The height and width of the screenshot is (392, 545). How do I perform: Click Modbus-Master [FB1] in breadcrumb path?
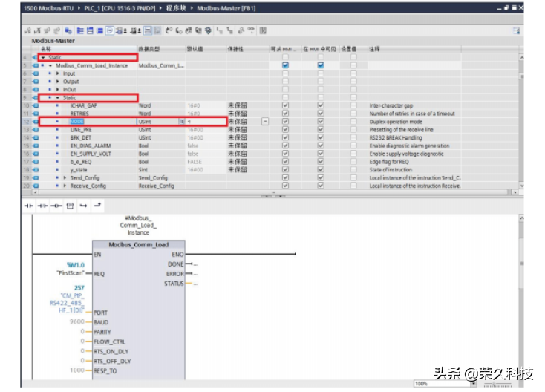coord(216,7)
